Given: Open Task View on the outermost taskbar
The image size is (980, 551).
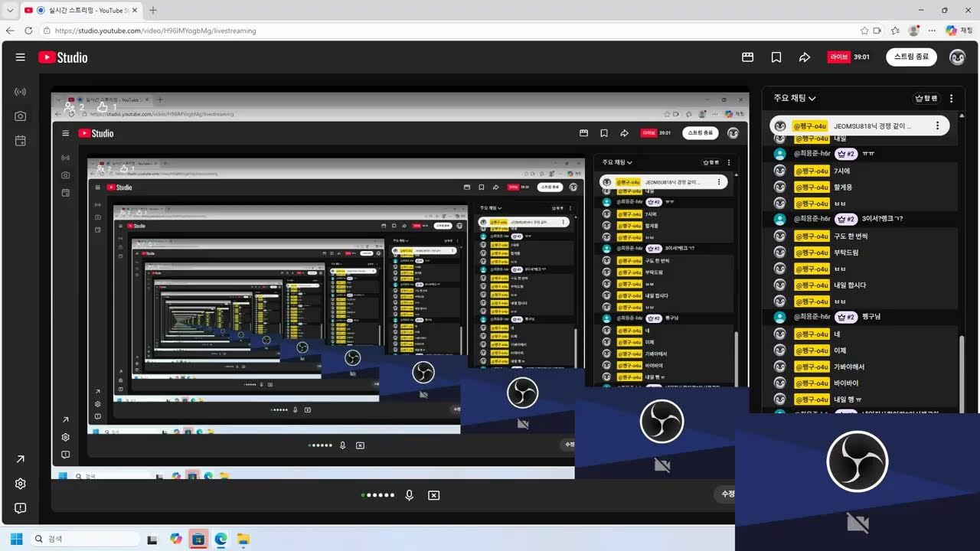Looking at the screenshot, I should point(152,539).
